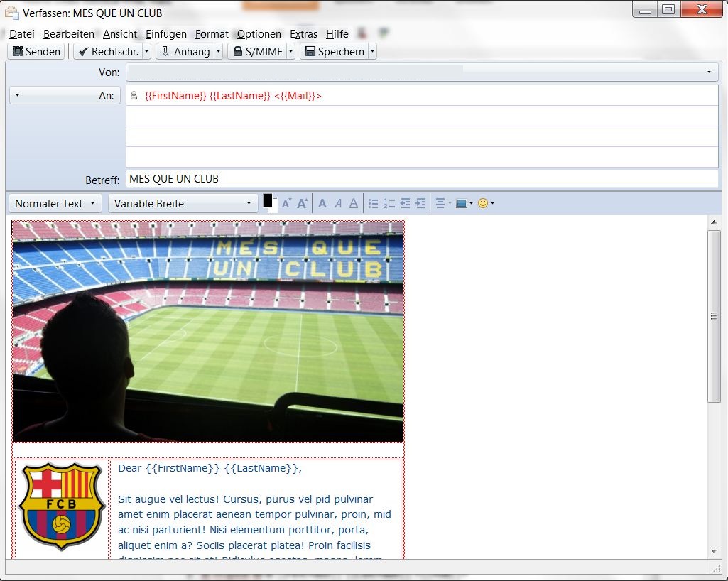Maximize the Verfassen window
Viewport: 728px width, 581px height.
(x=668, y=9)
